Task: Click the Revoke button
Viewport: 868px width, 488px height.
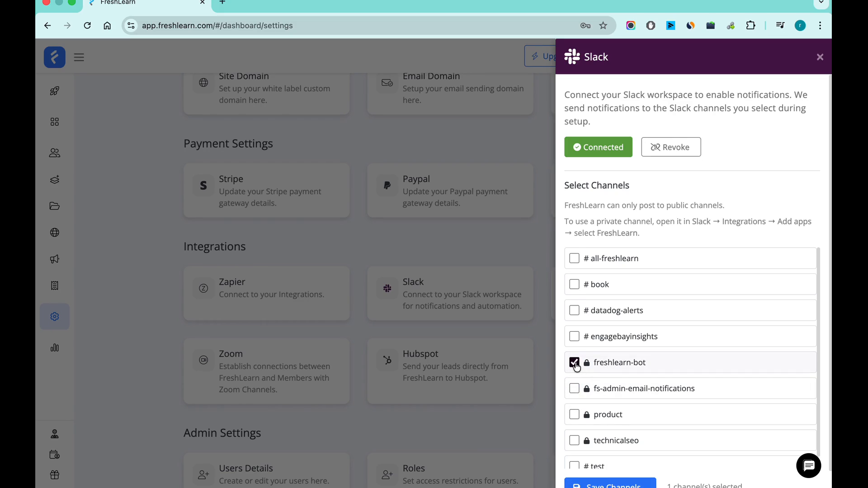Action: [670, 147]
